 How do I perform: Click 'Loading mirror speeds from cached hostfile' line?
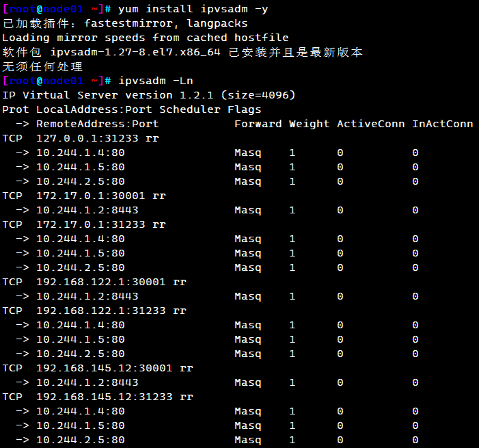tap(146, 38)
